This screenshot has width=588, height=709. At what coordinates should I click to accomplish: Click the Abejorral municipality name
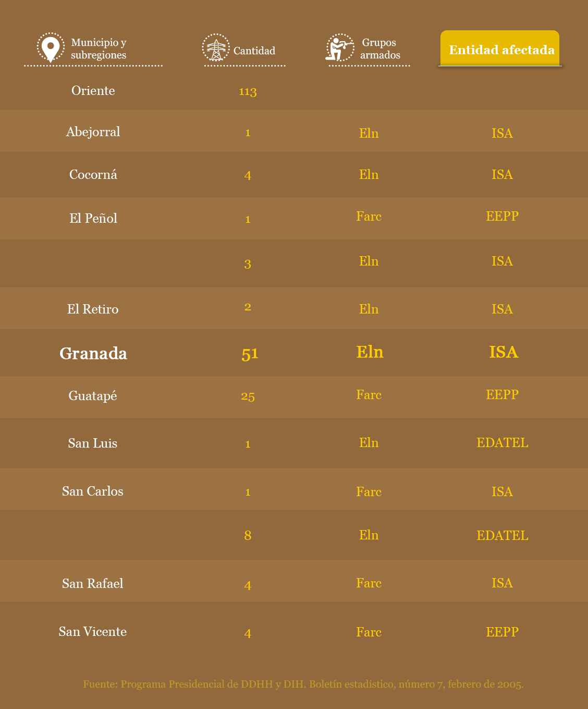pyautogui.click(x=93, y=132)
